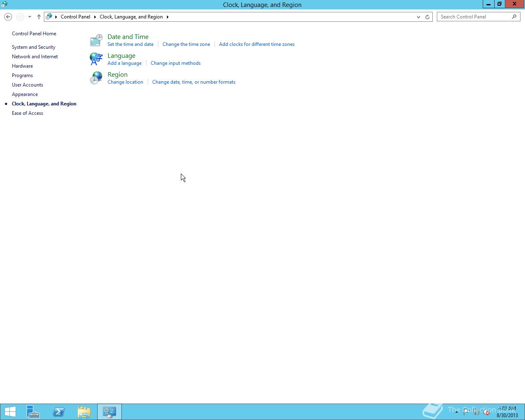Show hidden tray icons arrow

coord(457,412)
